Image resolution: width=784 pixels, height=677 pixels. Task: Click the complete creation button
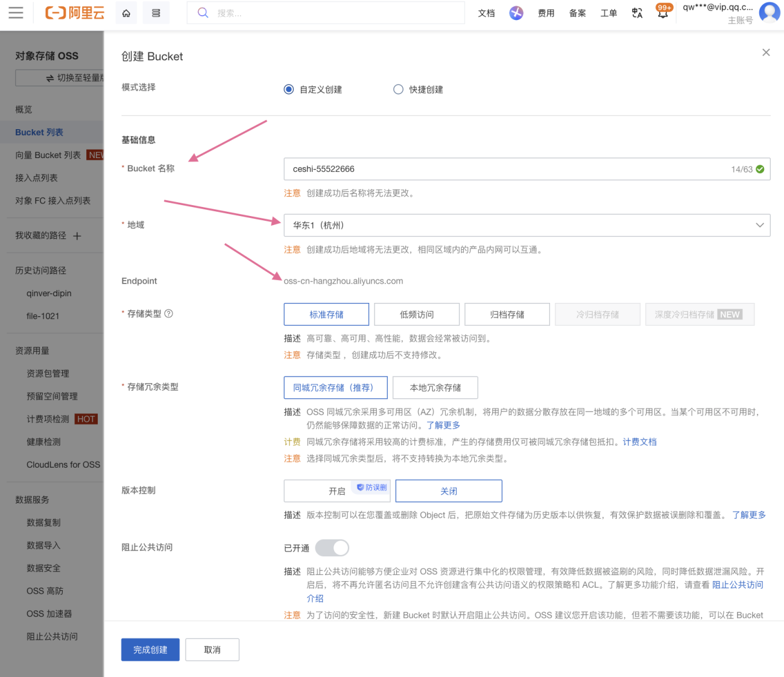pyautogui.click(x=150, y=650)
